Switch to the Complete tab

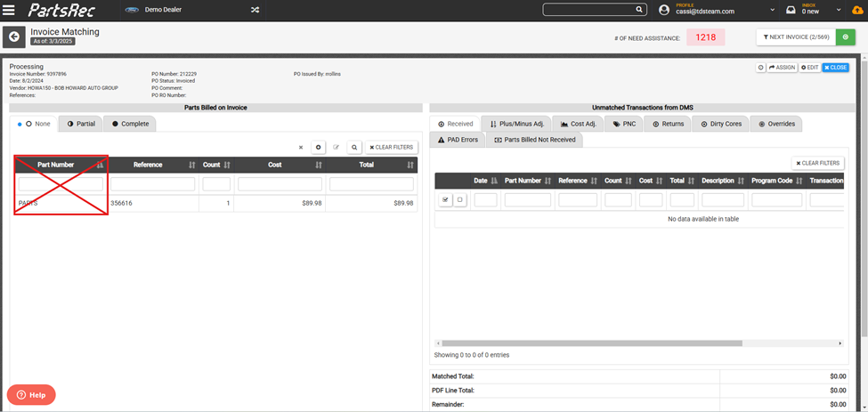(130, 124)
